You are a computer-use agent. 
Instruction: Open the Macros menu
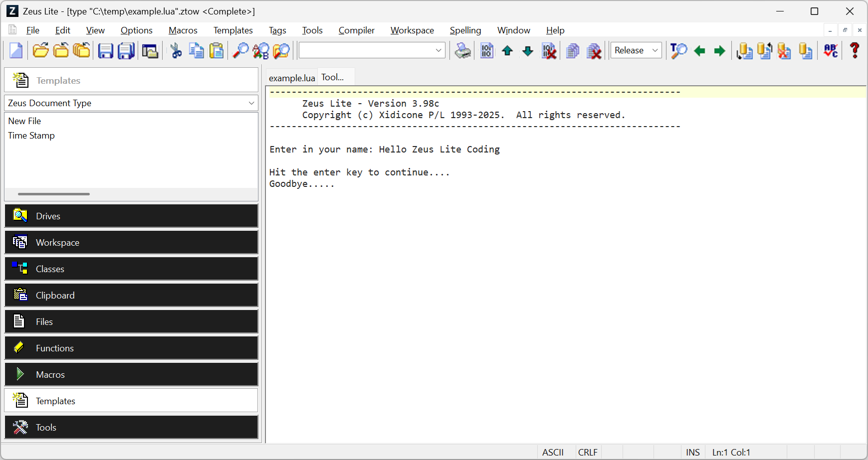pyautogui.click(x=183, y=30)
